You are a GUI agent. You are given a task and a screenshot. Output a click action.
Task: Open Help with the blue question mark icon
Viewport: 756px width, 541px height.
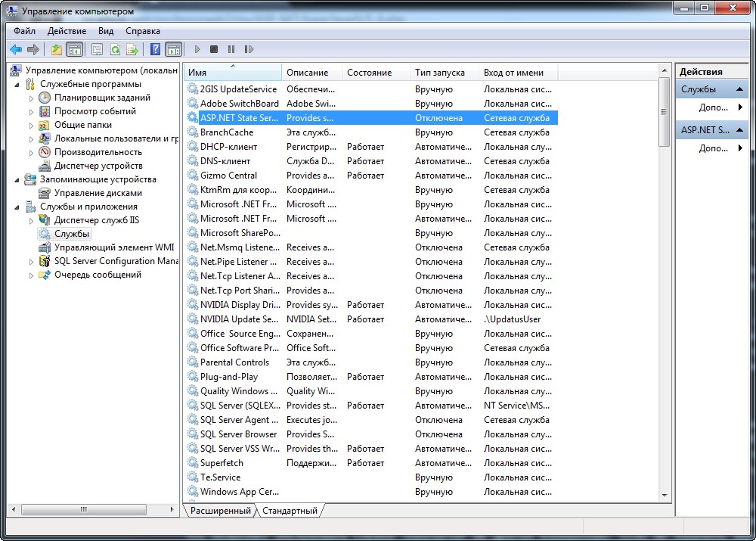[x=155, y=49]
